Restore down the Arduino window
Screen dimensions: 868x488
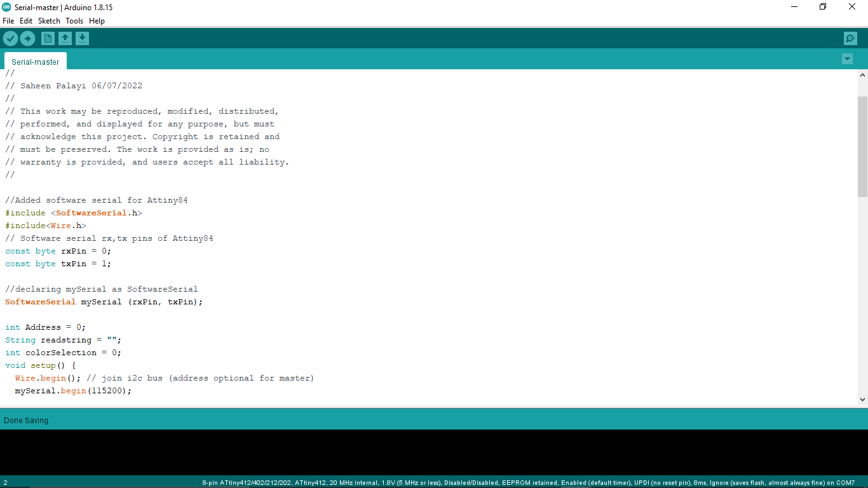pyautogui.click(x=823, y=7)
